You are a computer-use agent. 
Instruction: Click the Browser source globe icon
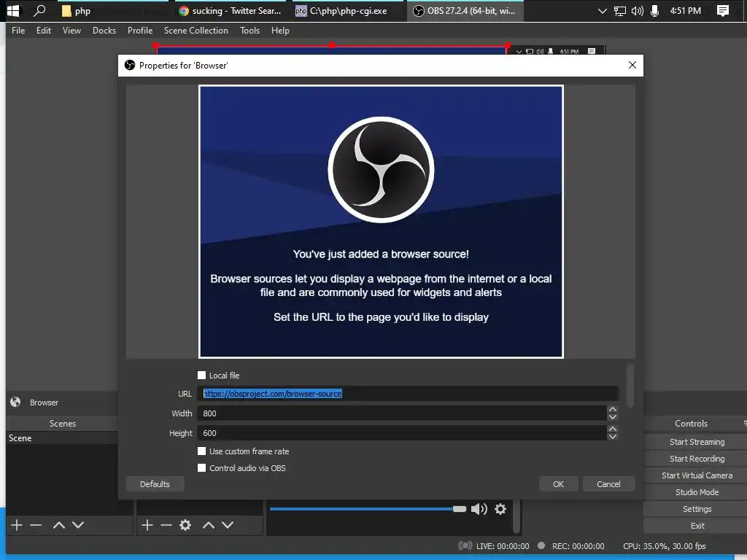point(16,402)
